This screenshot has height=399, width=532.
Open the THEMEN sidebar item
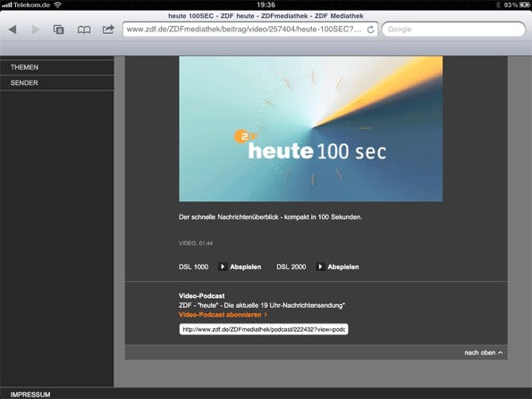pyautogui.click(x=57, y=67)
